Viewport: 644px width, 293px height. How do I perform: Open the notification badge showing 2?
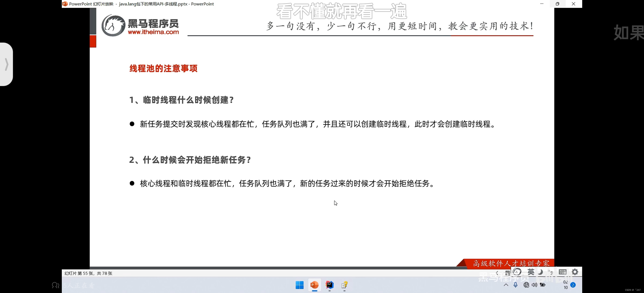click(573, 285)
